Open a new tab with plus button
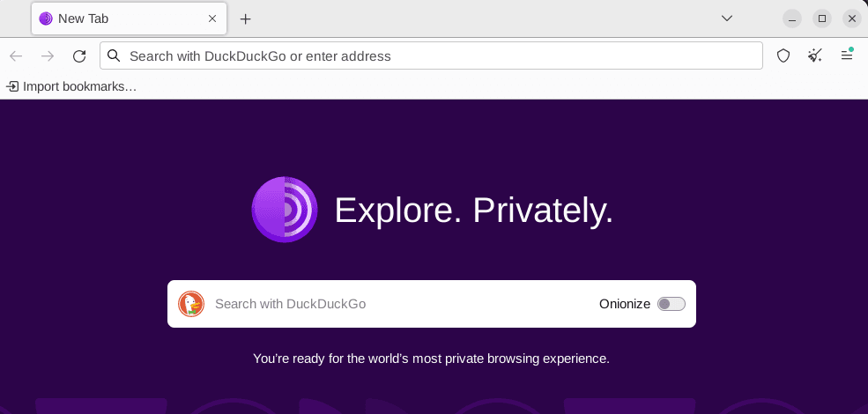 click(245, 18)
